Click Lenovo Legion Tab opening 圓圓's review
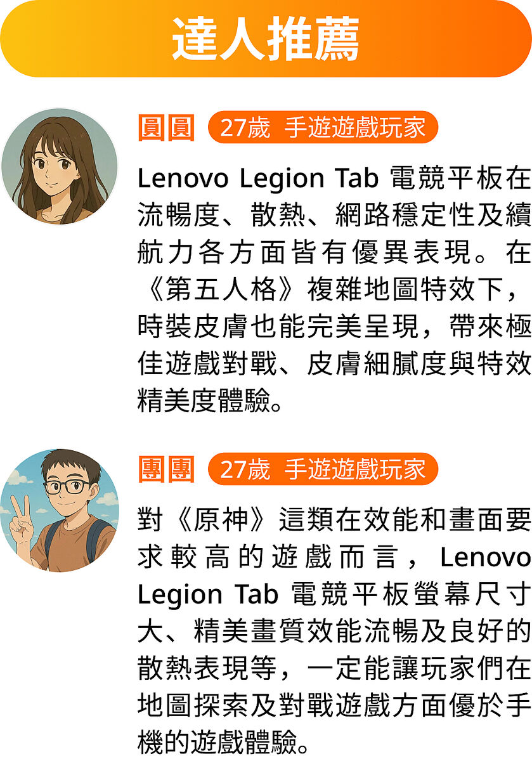Screen dimensions: 532x761 coord(258,179)
